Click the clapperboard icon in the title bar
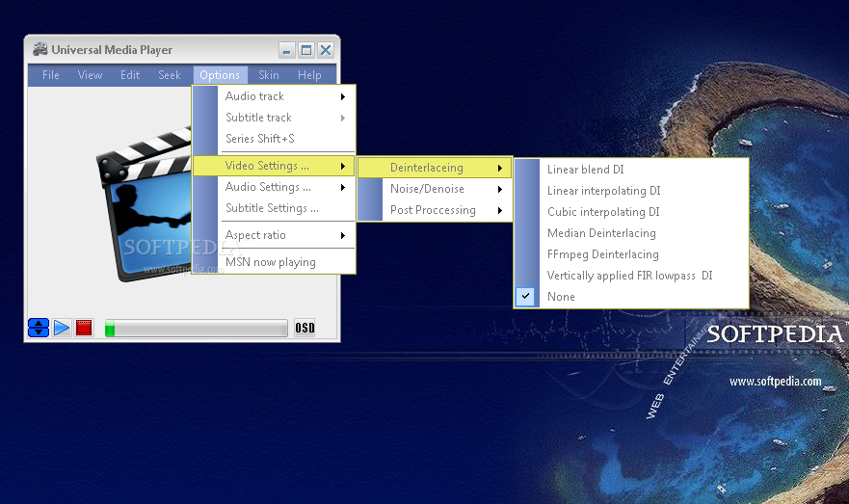 (40, 49)
